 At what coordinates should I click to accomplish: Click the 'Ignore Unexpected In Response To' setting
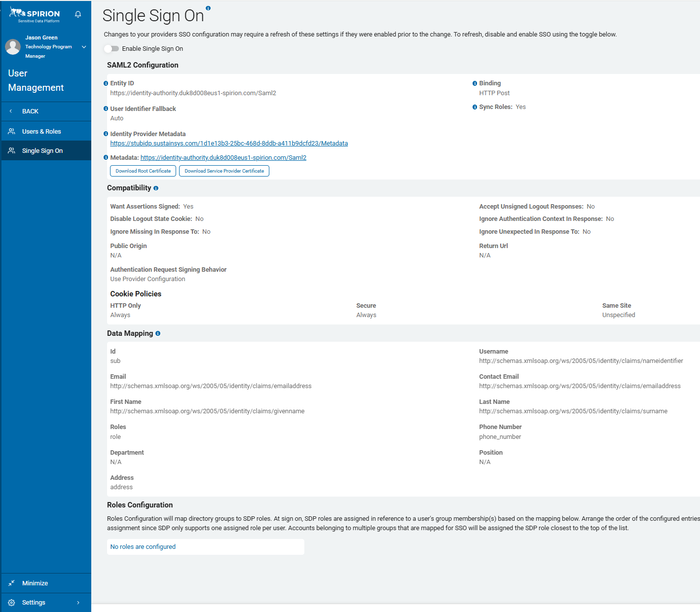tap(535, 232)
